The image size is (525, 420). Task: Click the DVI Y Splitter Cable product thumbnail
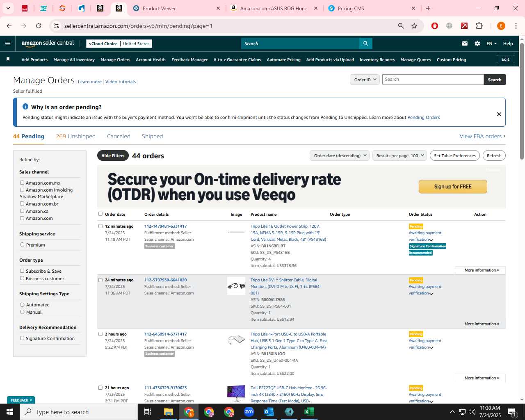236,286
